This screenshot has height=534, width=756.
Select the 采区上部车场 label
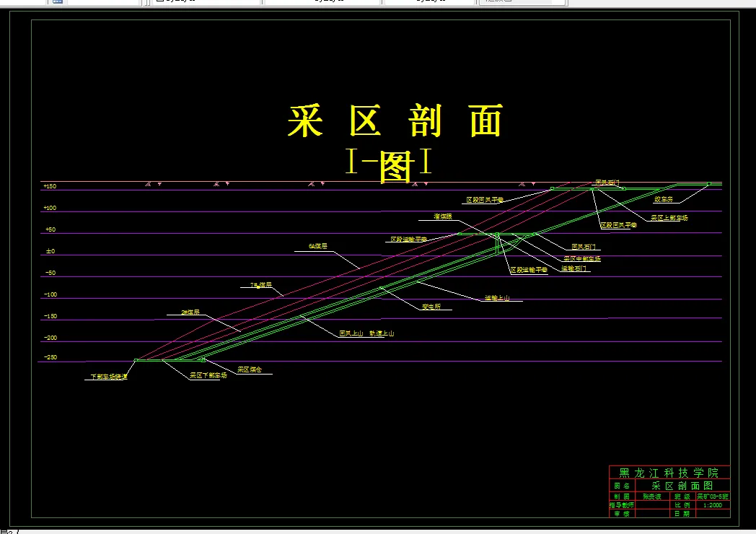pos(670,218)
